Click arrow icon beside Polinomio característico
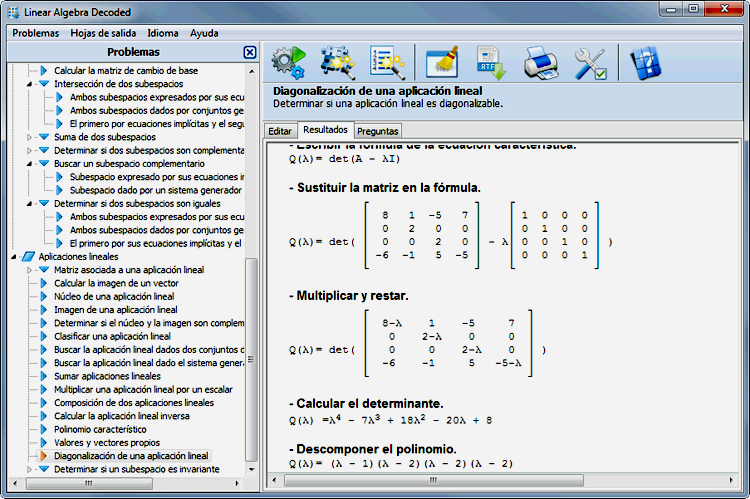750x499 pixels. tap(44, 430)
